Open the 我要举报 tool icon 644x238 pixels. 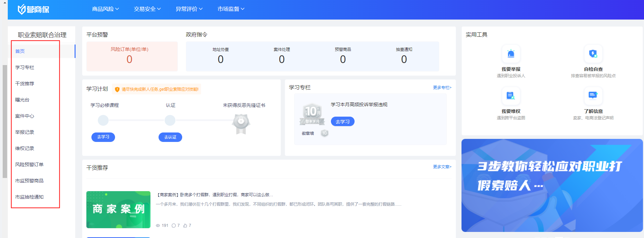511,54
